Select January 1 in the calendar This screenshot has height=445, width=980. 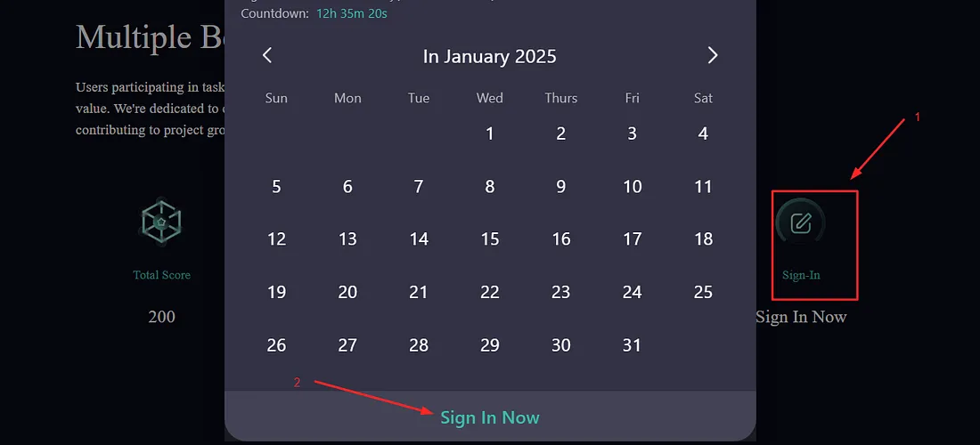490,133
